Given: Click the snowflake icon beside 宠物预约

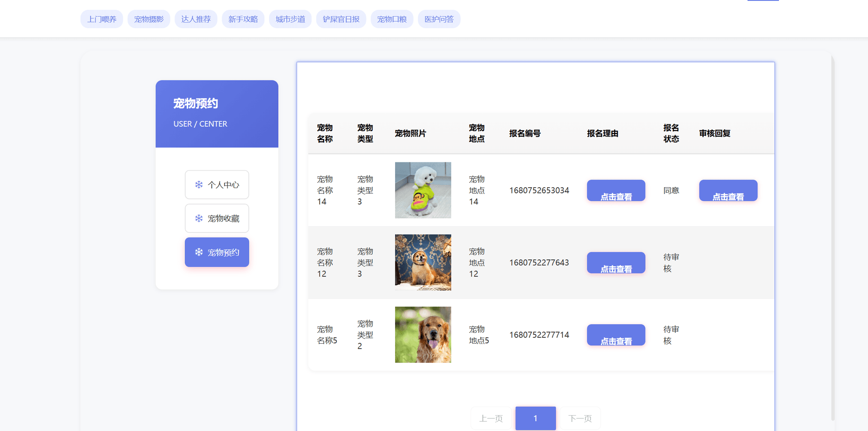Looking at the screenshot, I should 198,252.
